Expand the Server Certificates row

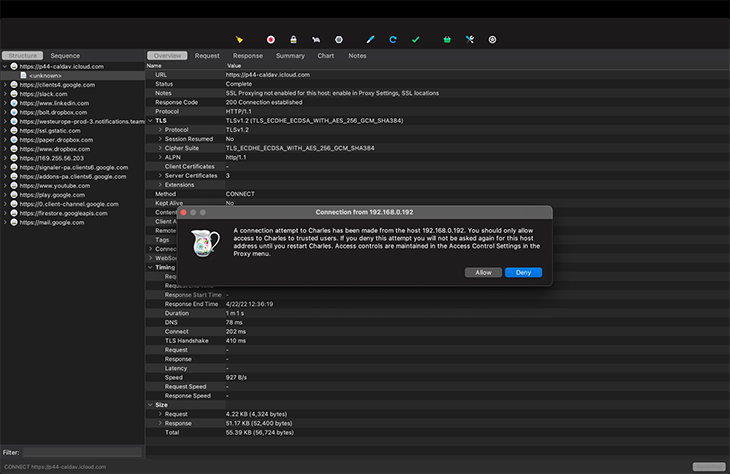pyautogui.click(x=160, y=176)
